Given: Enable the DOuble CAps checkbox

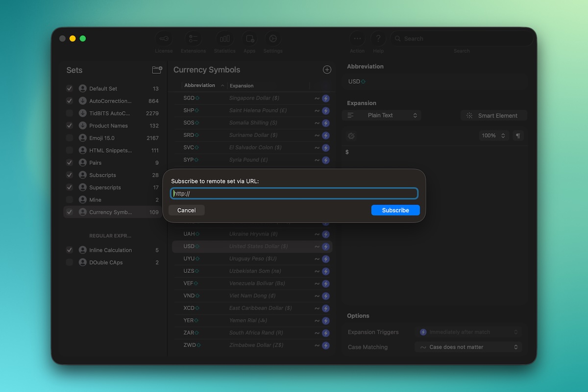Looking at the screenshot, I should pyautogui.click(x=70, y=262).
